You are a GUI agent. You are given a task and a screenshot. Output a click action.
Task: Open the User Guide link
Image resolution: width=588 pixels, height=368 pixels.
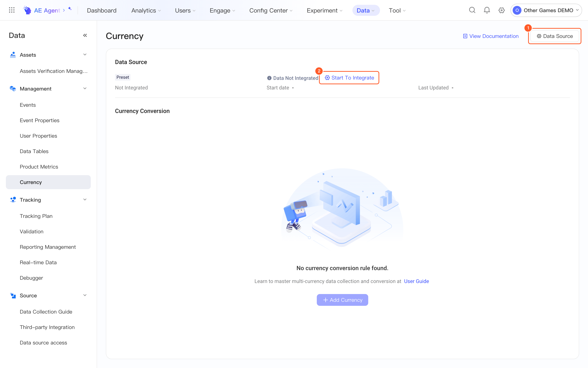[x=416, y=281]
